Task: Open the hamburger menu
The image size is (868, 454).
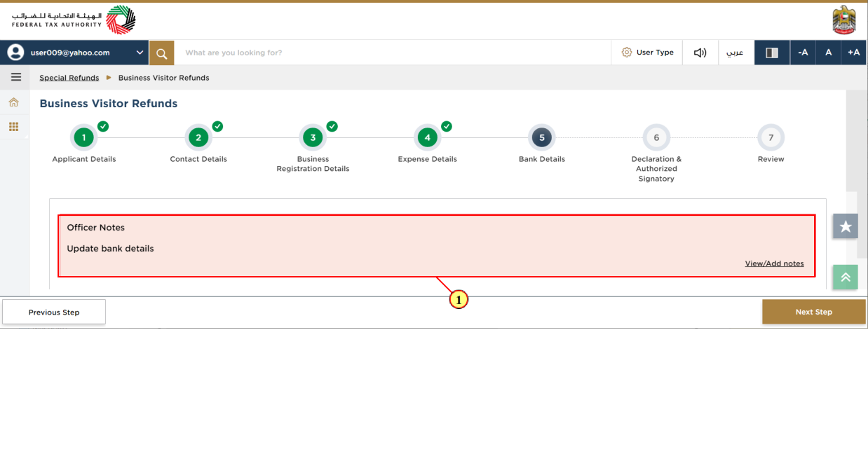Action: 15,77
